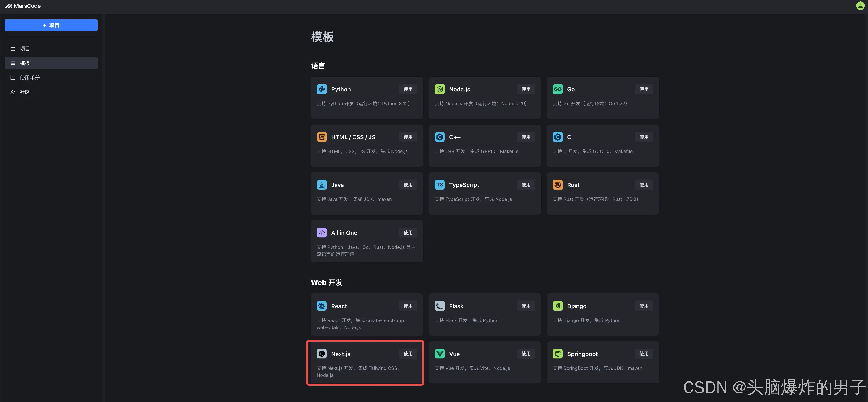The width and height of the screenshot is (868, 402).
Task: Click the TypeScript TS icon
Action: click(439, 185)
